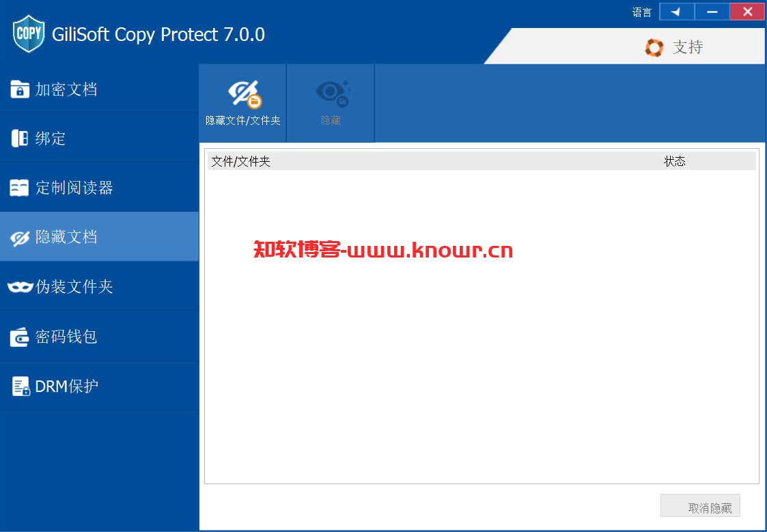Click the dimmed 隐藏 toolbar button
Screen dimensions: 767x532
[331, 103]
